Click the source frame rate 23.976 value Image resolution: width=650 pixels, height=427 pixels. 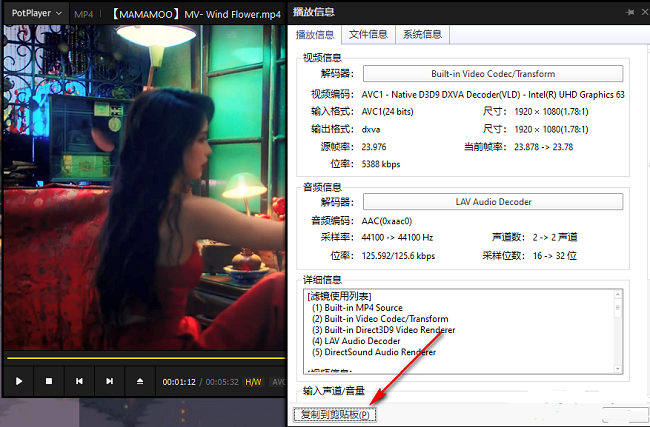click(x=374, y=147)
